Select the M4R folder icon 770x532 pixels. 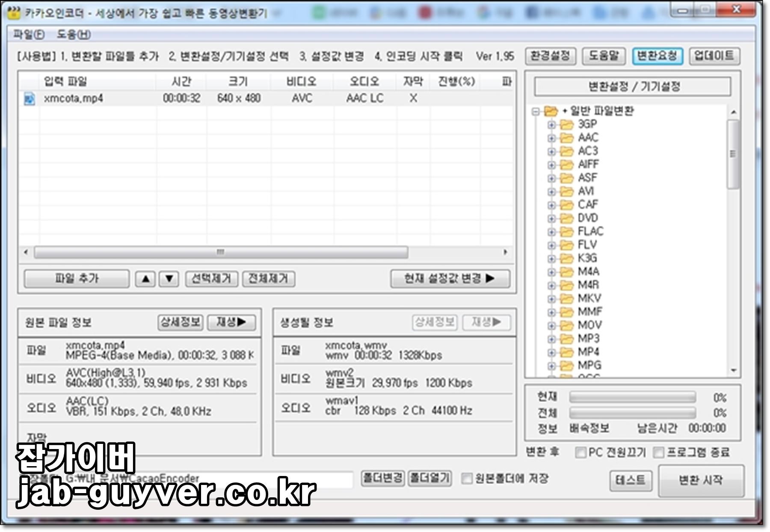coord(566,285)
